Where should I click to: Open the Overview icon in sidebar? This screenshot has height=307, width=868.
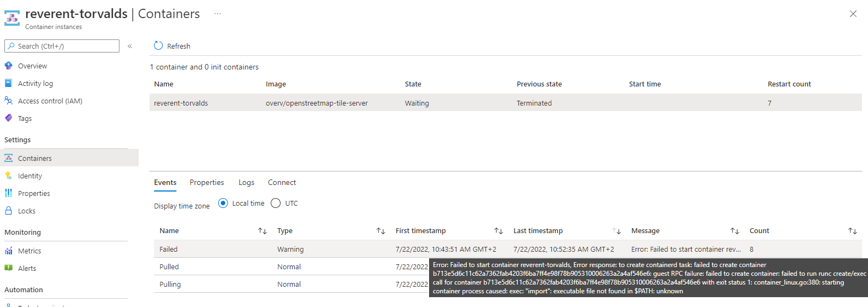point(8,66)
